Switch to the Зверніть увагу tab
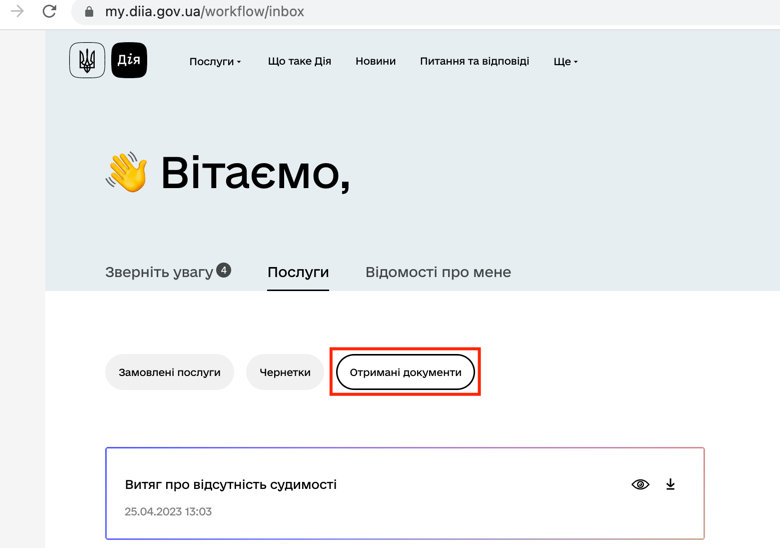The width and height of the screenshot is (780, 548). 159,272
